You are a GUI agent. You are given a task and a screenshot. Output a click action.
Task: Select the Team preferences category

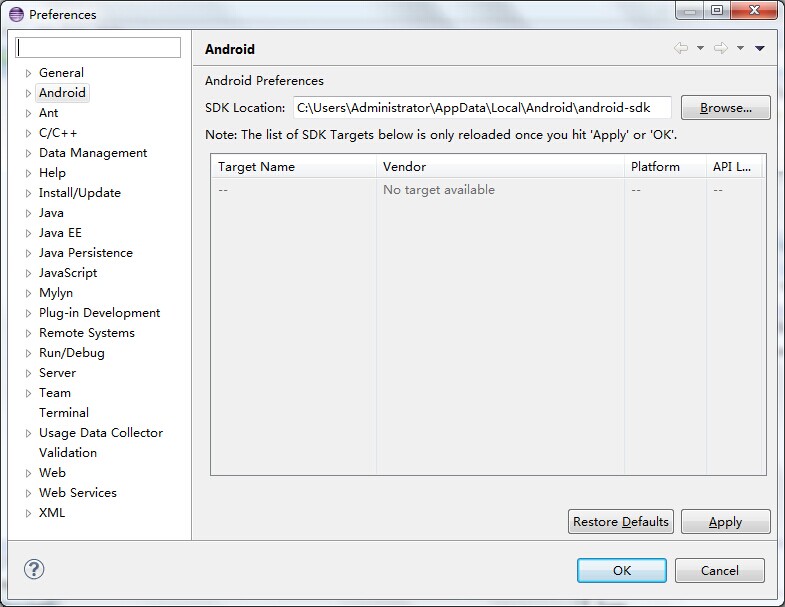[x=55, y=393]
